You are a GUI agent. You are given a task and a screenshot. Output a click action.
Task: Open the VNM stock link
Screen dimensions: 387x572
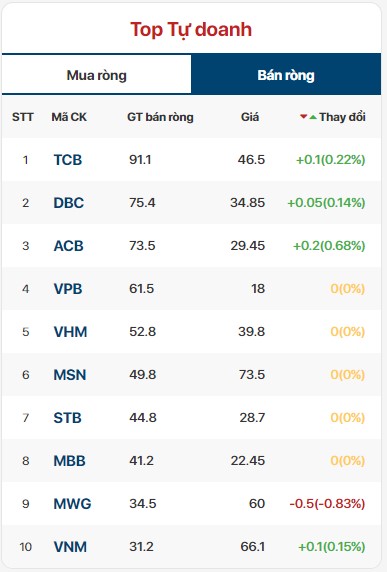coord(70,547)
